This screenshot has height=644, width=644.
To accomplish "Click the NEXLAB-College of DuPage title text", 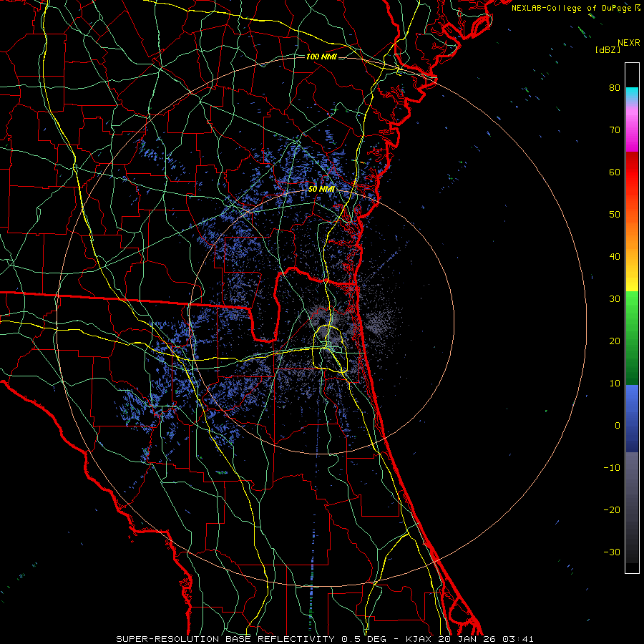I will (x=572, y=8).
